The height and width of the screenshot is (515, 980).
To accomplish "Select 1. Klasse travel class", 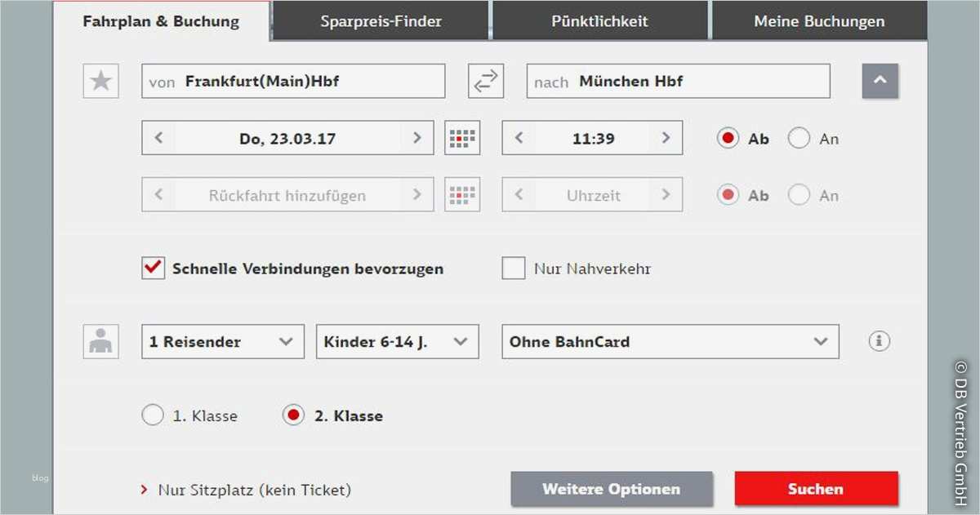I will (x=153, y=415).
